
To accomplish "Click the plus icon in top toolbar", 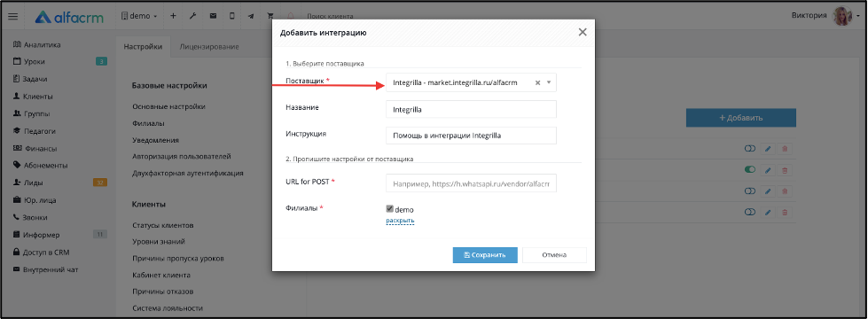I will (173, 16).
